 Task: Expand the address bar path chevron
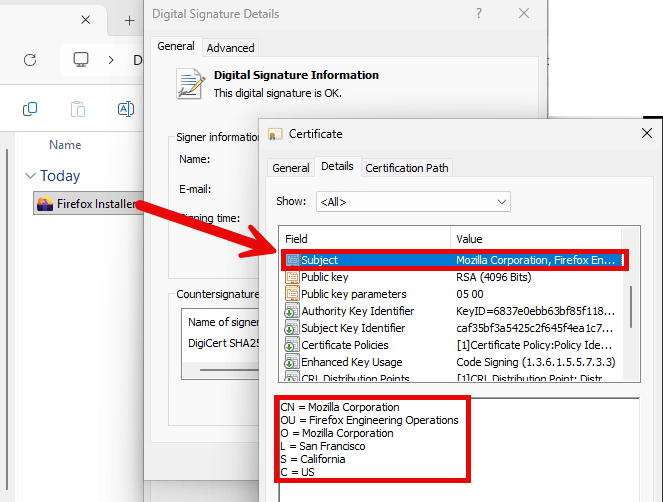pyautogui.click(x=112, y=60)
